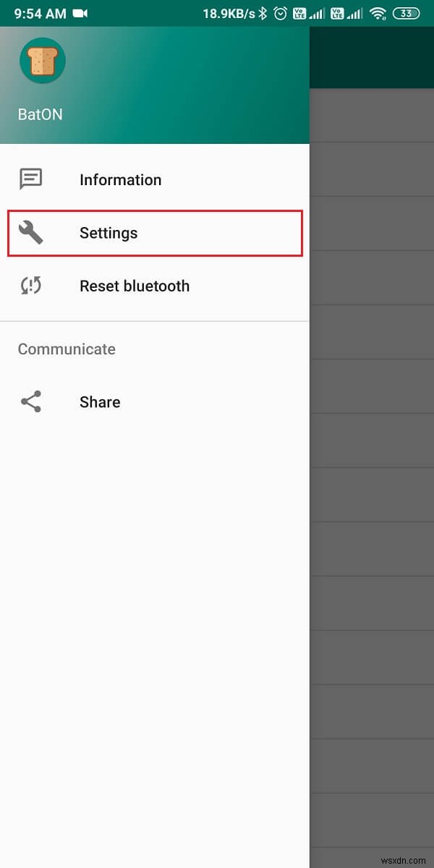
Task: Click the screen recording camera icon
Action: [80, 12]
